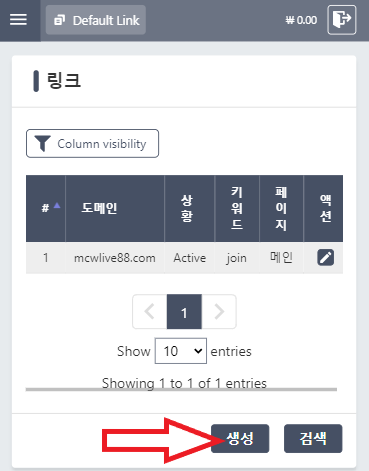369x471 pixels.
Task: Click the mcwlive88.com domain cell
Action: 115,258
